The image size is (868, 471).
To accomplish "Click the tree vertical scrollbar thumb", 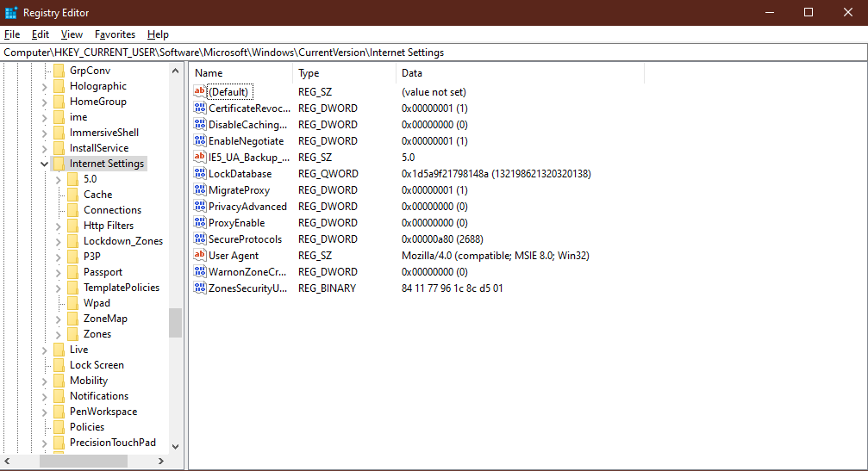I will [176, 322].
